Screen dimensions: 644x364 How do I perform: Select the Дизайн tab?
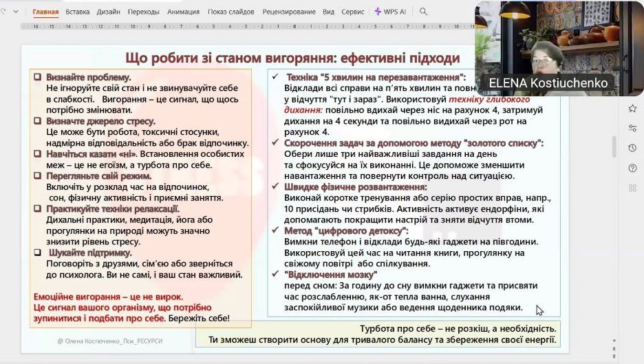[x=107, y=12]
